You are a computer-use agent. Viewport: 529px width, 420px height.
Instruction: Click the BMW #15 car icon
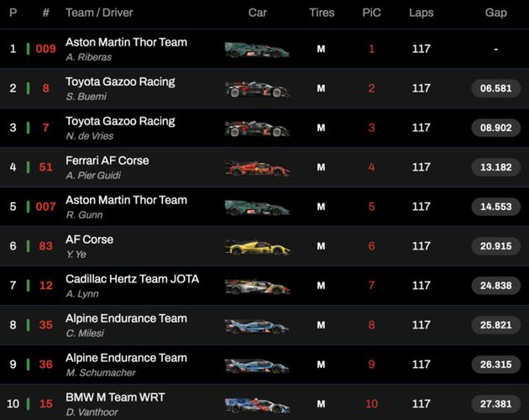click(257, 405)
